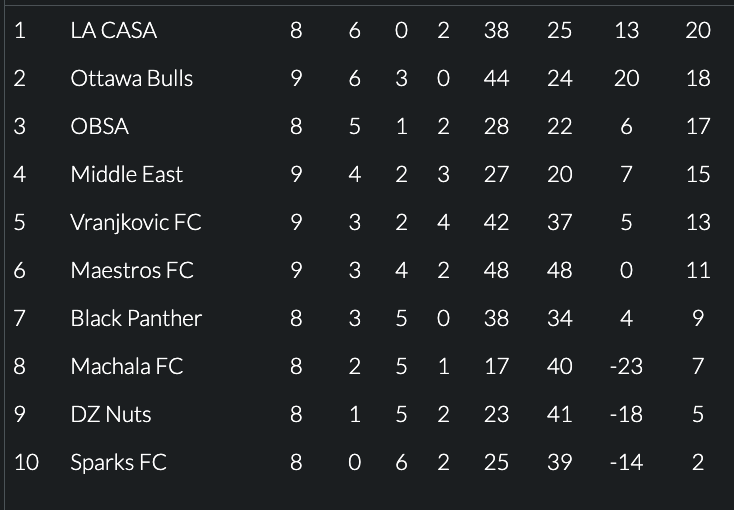Click Maestros FC's 11 points cell
The width and height of the screenshot is (734, 510).
(698, 270)
